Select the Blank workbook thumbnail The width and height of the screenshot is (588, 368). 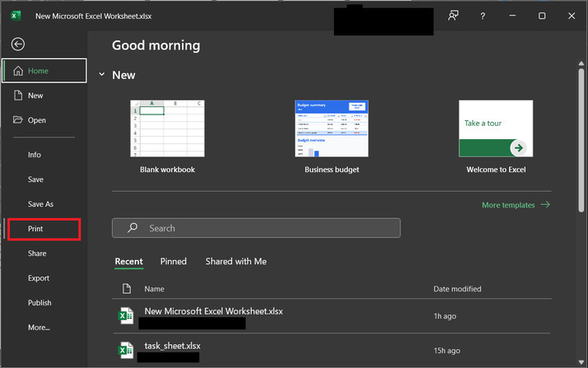click(x=167, y=129)
